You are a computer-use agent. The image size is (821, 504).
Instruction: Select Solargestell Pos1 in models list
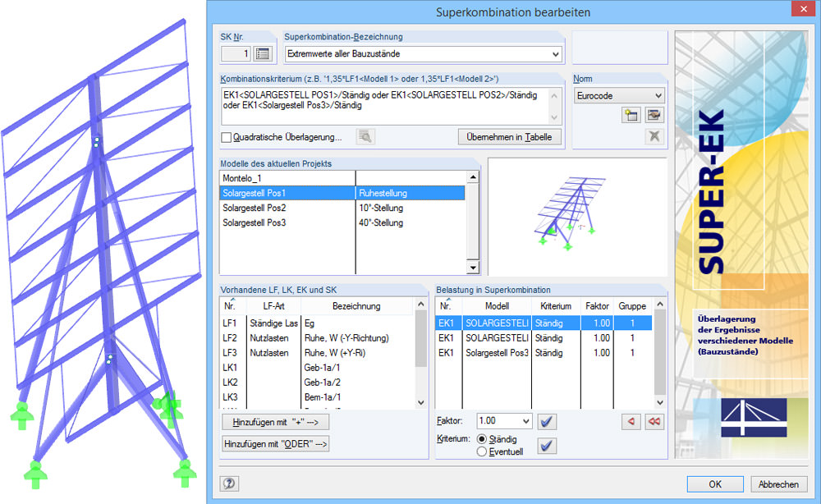coord(342,193)
